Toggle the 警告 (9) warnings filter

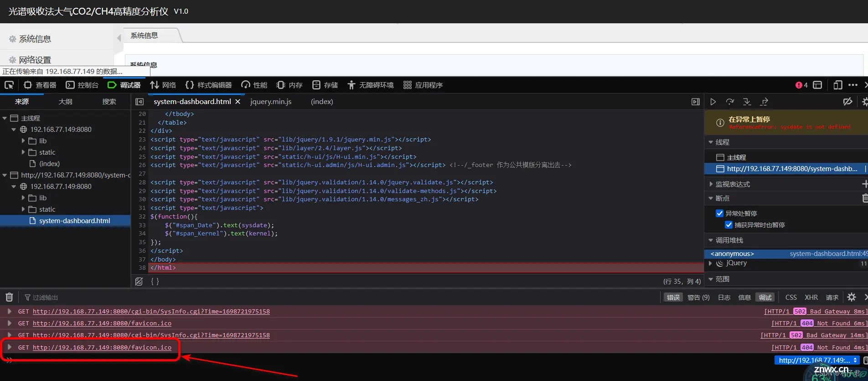pyautogui.click(x=698, y=297)
